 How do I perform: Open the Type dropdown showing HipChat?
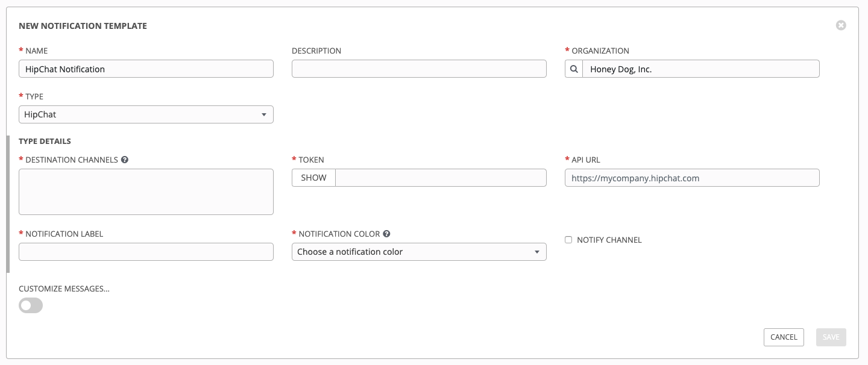click(146, 114)
